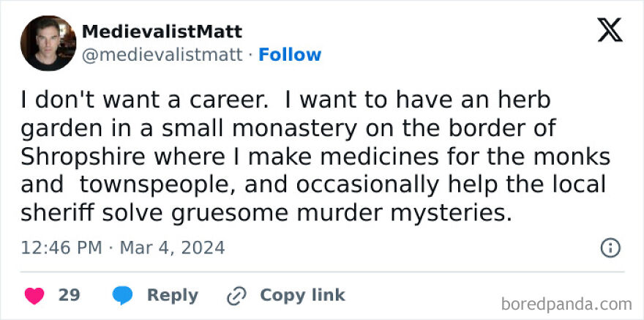Click the Mar 4, 2024 date
Screen dimensions: 644x320
[x=172, y=248]
